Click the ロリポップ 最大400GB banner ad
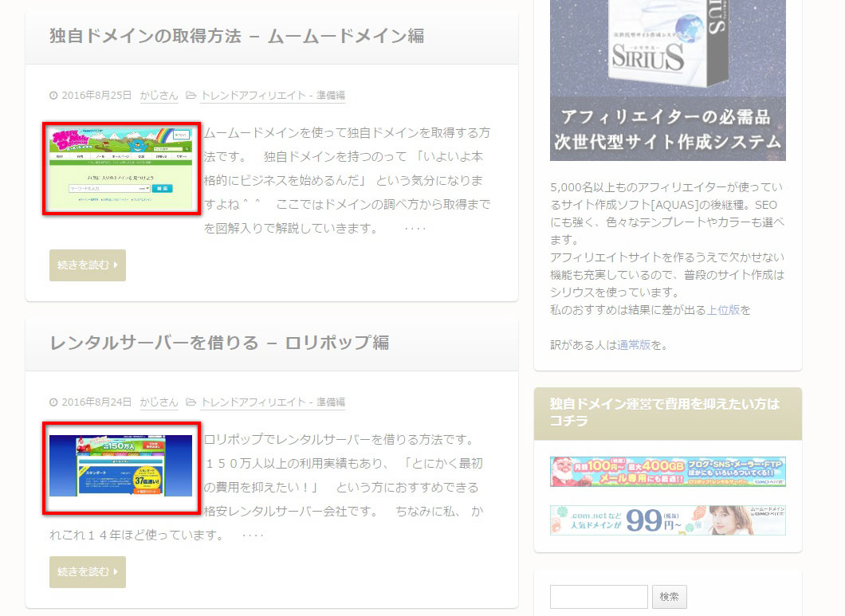The height and width of the screenshot is (616, 845). pos(667,473)
